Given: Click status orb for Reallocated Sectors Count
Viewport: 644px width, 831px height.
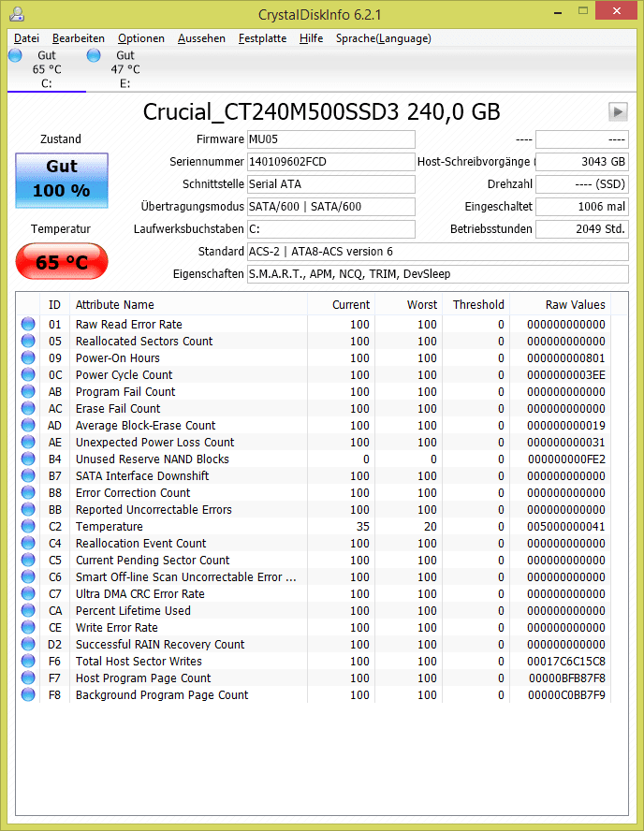Looking at the screenshot, I should coord(28,341).
